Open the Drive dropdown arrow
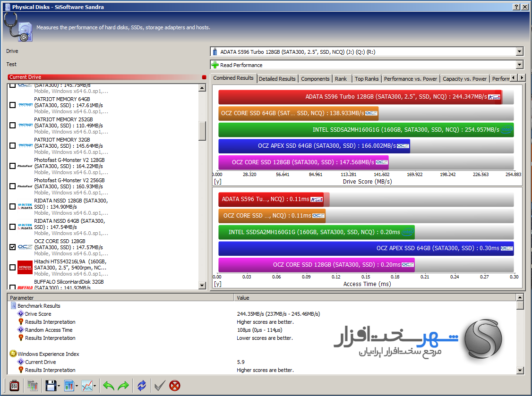Screen dimensions: 532x396 coord(519,52)
